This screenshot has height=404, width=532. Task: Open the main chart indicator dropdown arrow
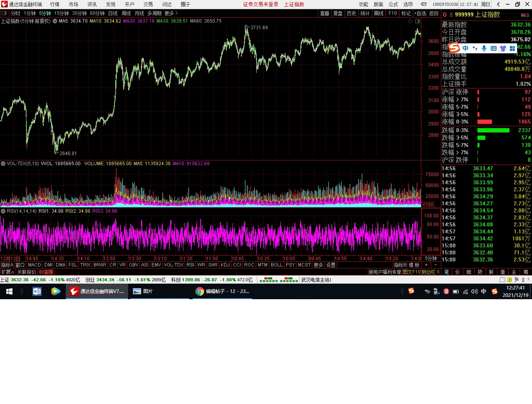pos(55,21)
